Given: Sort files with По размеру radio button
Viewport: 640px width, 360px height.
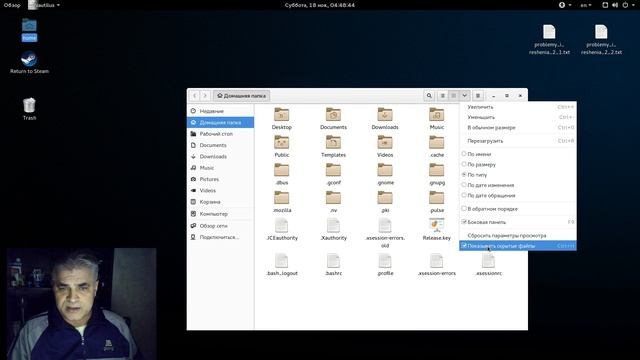Looking at the screenshot, I should tap(464, 164).
